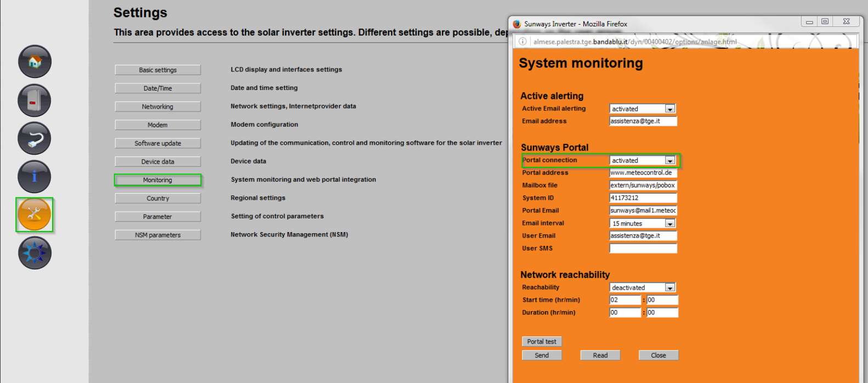
Task: Show site information icon in popup address bar
Action: tap(523, 42)
